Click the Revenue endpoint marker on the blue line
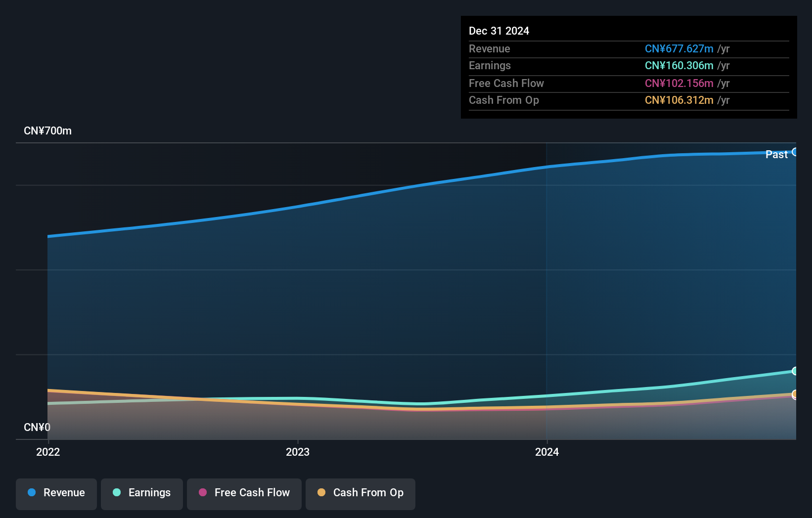812x518 pixels. point(795,152)
